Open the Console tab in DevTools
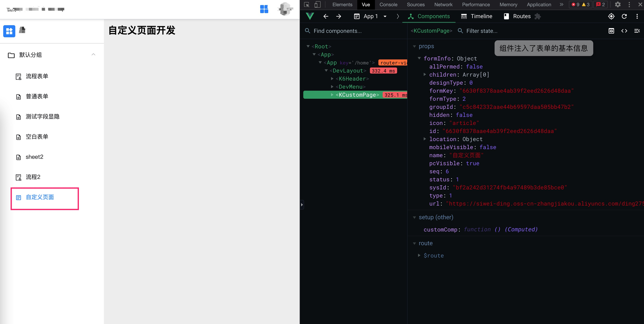 click(388, 4)
